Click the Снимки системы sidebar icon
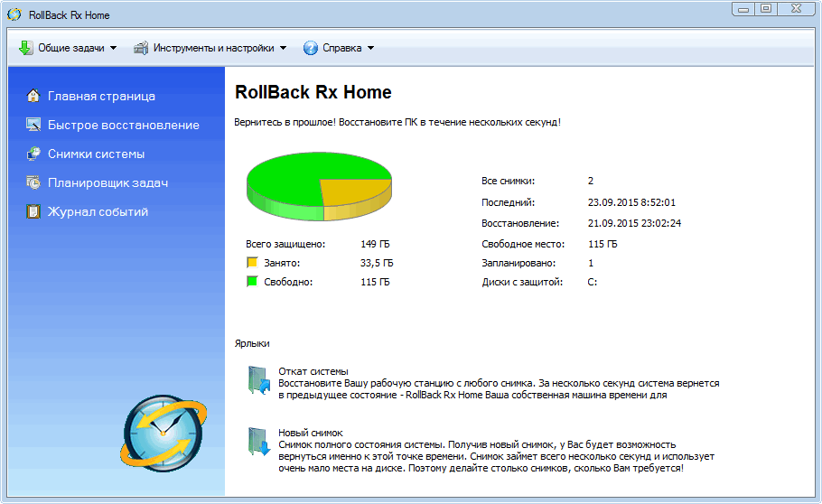Screen dimensions: 822x504 33,154
